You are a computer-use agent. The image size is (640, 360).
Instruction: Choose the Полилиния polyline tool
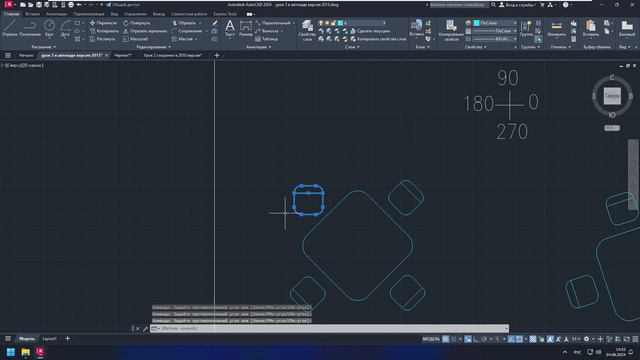click(30, 29)
